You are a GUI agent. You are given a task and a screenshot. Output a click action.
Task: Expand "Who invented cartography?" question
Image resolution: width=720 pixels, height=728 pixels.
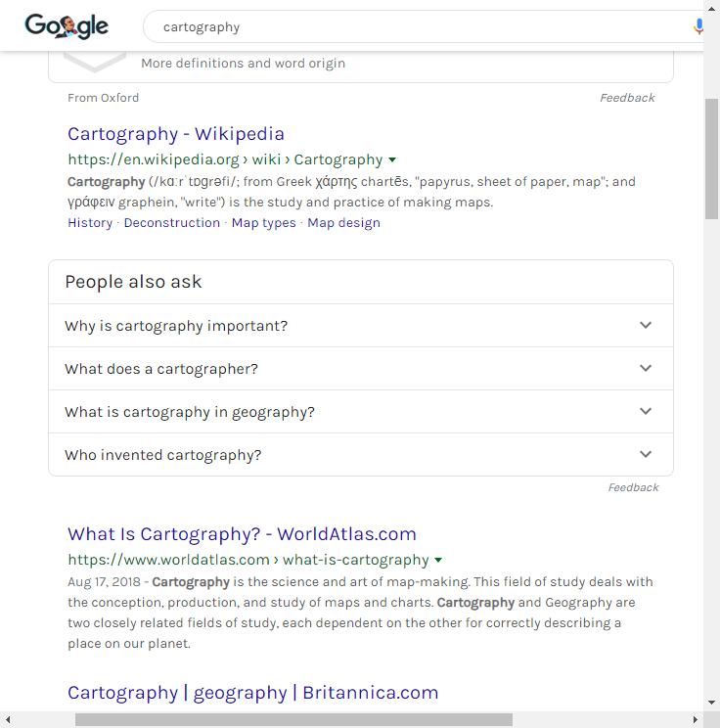click(x=361, y=455)
